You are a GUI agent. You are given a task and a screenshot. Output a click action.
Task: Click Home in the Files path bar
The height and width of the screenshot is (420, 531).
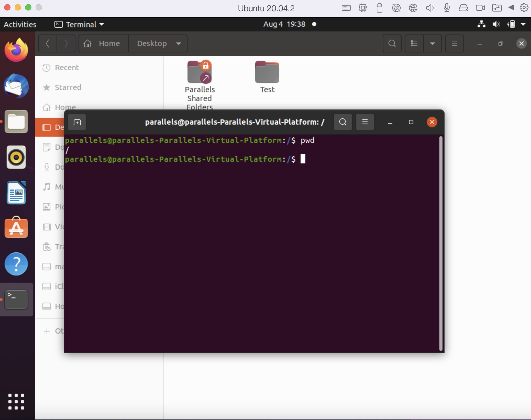tap(103, 43)
